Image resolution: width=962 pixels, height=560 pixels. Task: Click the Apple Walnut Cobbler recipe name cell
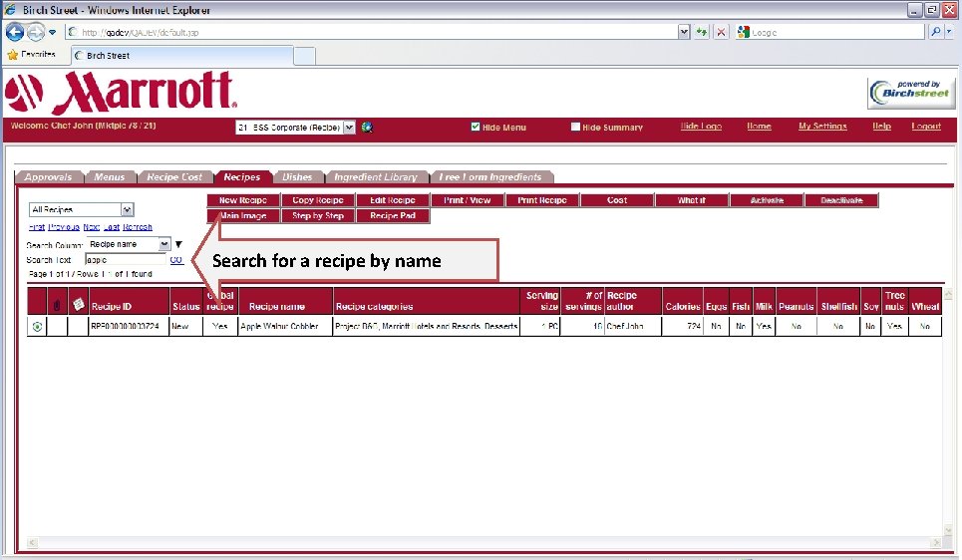[x=285, y=326]
